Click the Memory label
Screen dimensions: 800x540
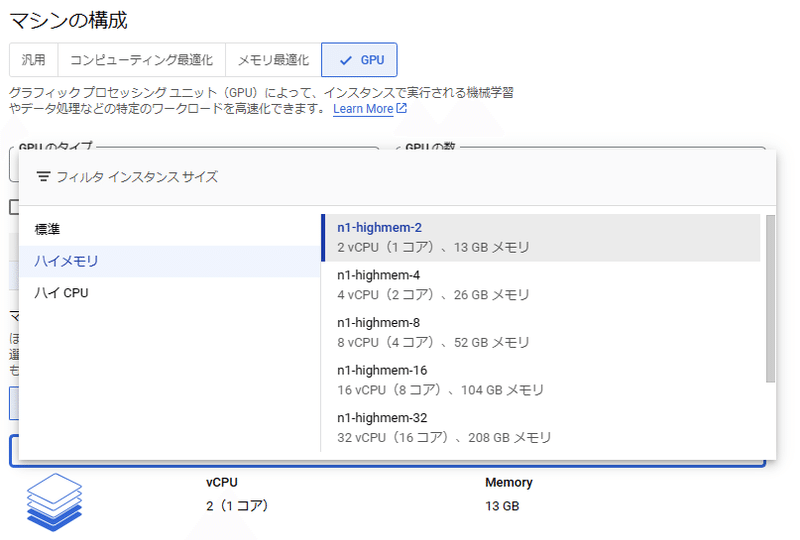[x=509, y=482]
